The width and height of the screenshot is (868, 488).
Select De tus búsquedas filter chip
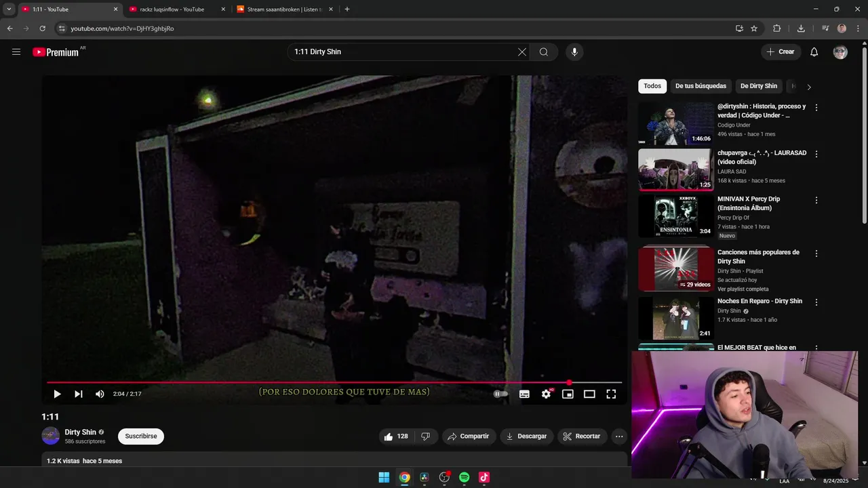point(701,86)
